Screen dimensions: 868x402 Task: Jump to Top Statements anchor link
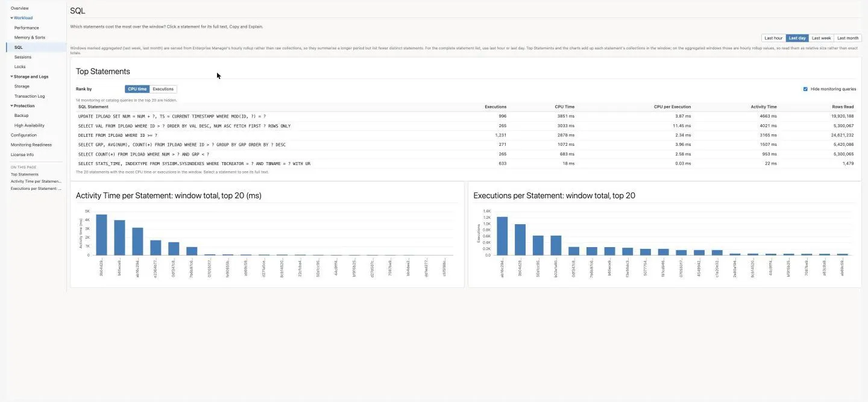[25, 174]
